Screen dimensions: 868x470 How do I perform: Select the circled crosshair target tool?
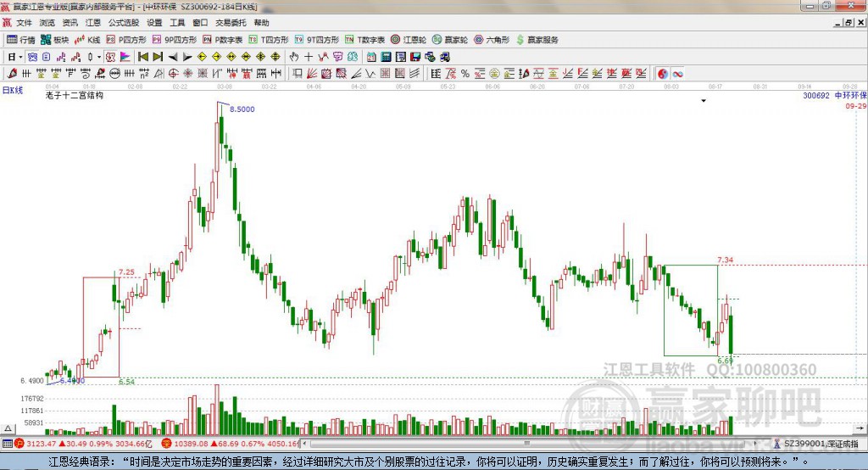[173, 74]
